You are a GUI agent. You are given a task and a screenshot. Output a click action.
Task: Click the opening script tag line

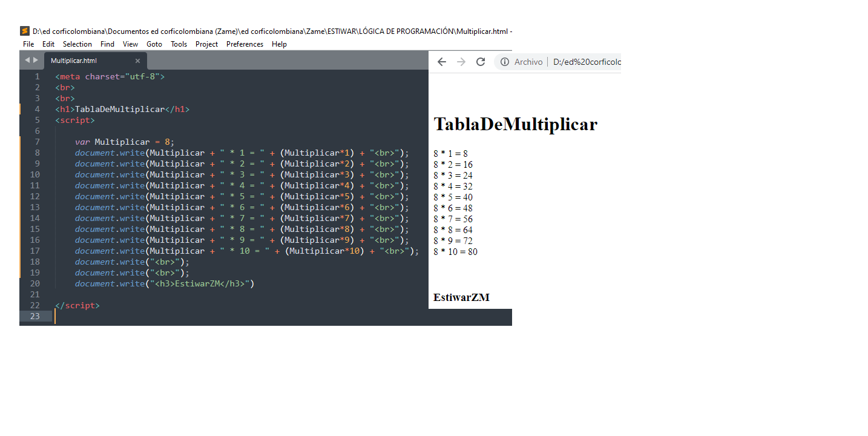74,120
